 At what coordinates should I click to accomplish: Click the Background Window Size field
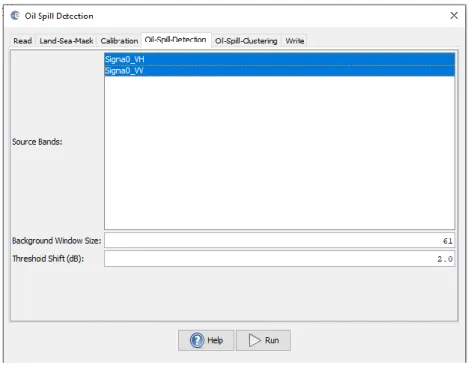click(279, 241)
